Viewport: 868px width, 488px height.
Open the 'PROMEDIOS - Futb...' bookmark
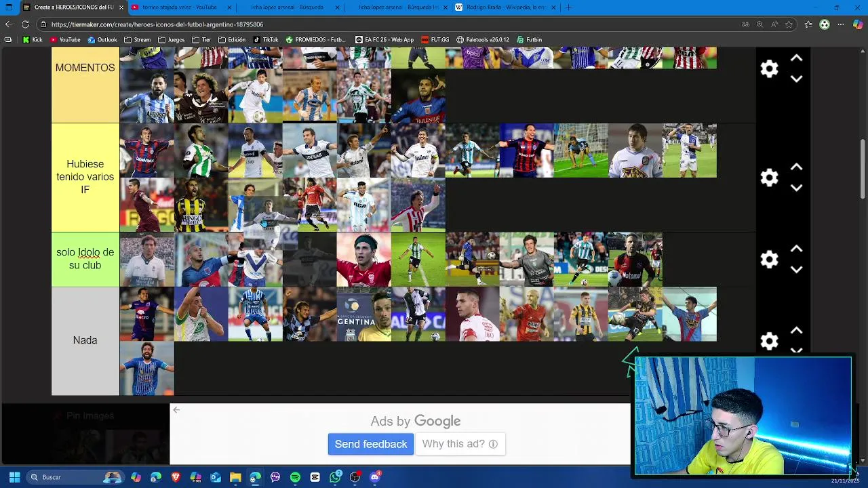316,40
